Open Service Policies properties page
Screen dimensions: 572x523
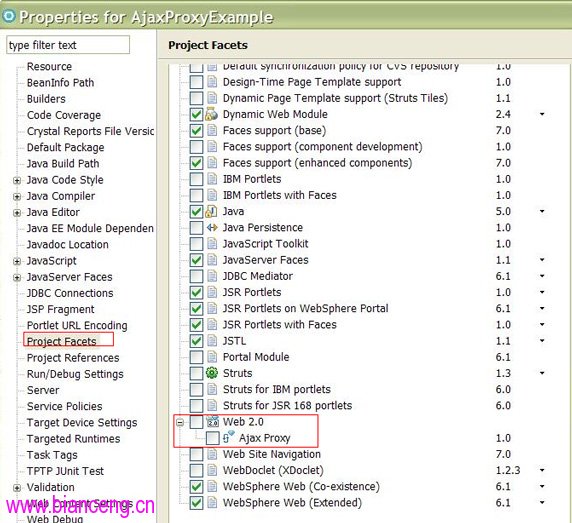[x=65, y=406]
